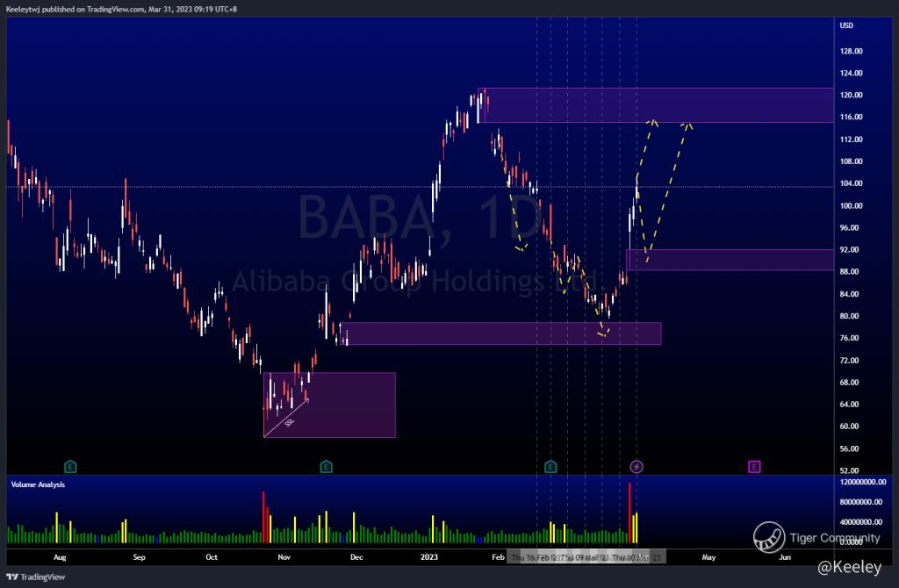Image resolution: width=899 pixels, height=588 pixels.
Task: Click the 88.00 price axis label
Action: pyautogui.click(x=849, y=272)
